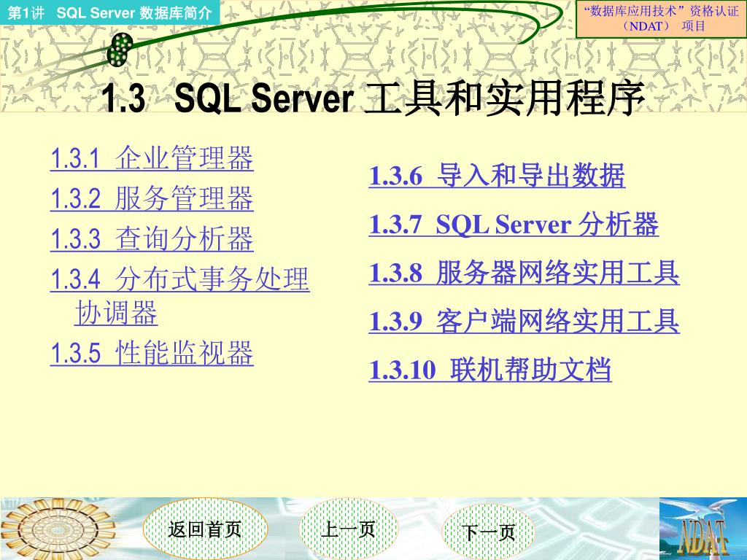Click the green beaded ball decoration icon
The width and height of the screenshot is (747, 560).
[120, 50]
